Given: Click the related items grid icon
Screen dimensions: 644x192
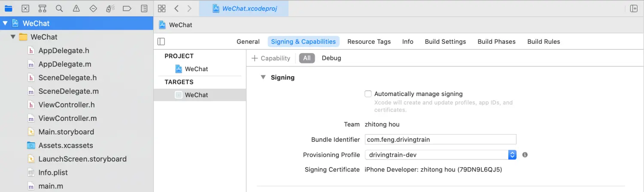Looking at the screenshot, I should pos(162,9).
